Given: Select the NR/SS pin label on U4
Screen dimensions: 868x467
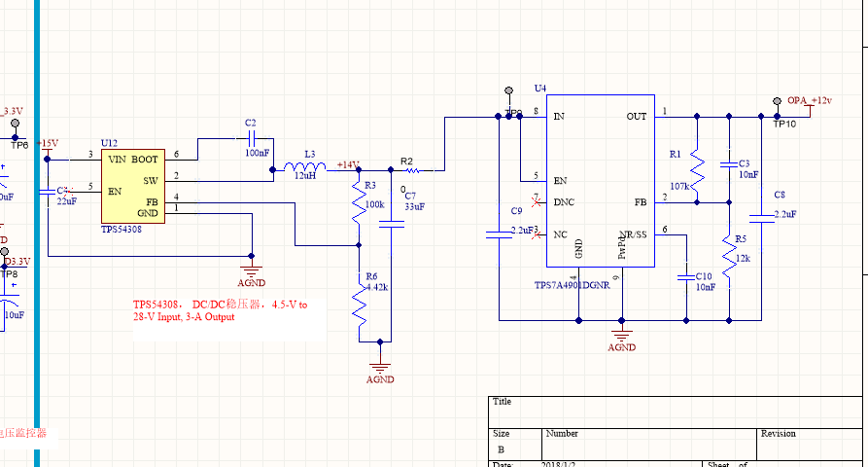Looking at the screenshot, I should pos(633,234).
